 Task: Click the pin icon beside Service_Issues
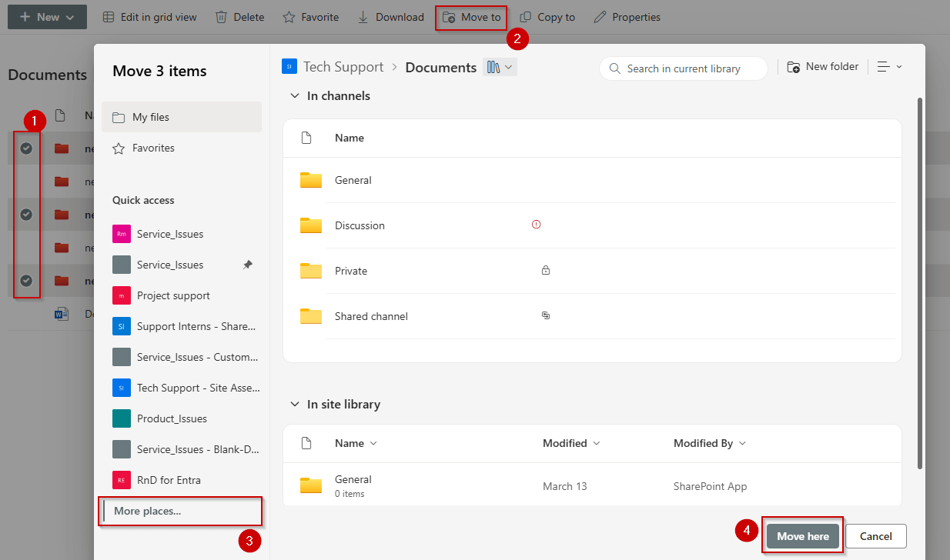tap(247, 265)
